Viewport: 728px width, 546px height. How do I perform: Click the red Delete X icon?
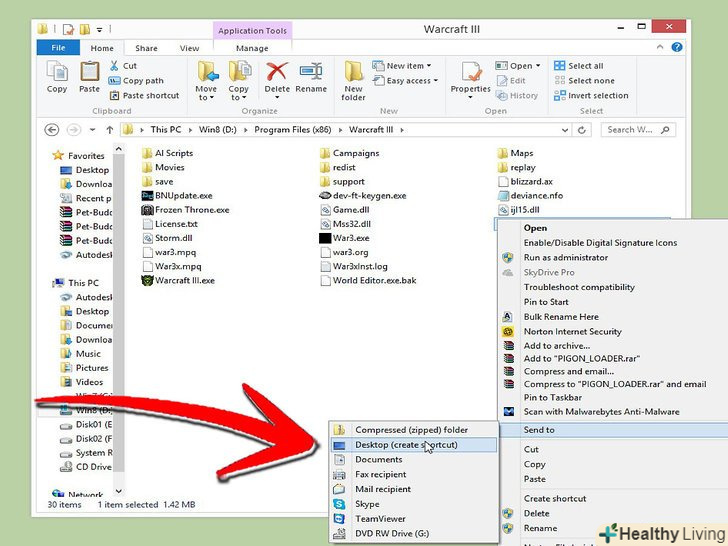tap(277, 72)
